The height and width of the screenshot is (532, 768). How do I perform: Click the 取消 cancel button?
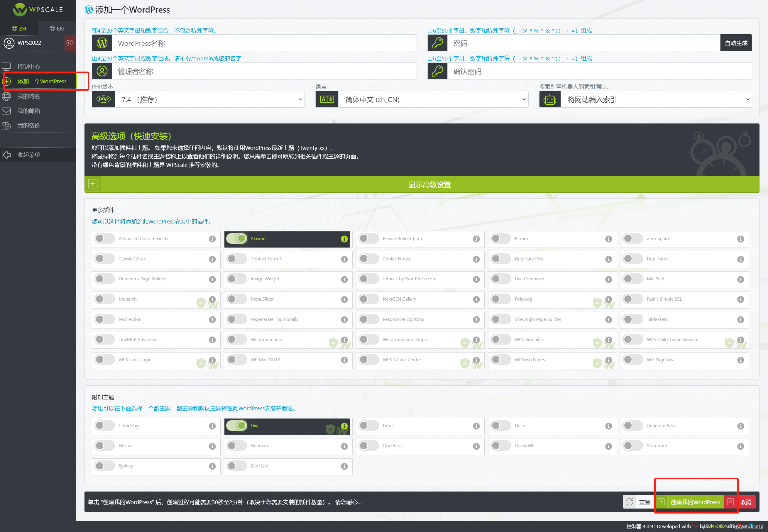coord(740,502)
